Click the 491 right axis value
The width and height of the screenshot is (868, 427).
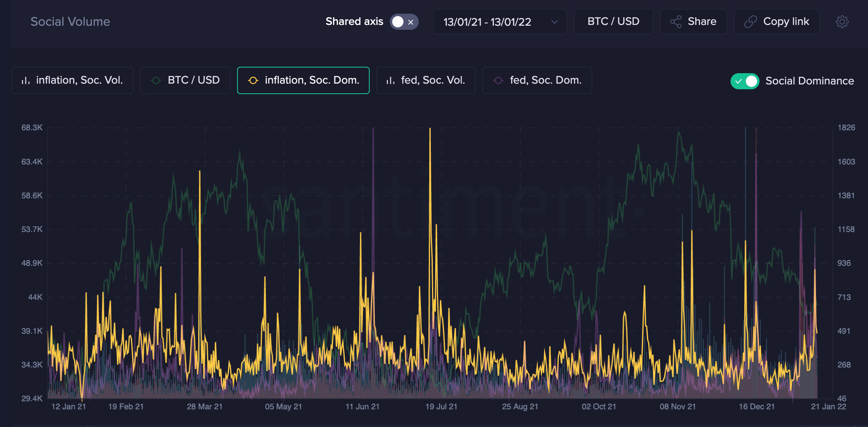click(843, 331)
